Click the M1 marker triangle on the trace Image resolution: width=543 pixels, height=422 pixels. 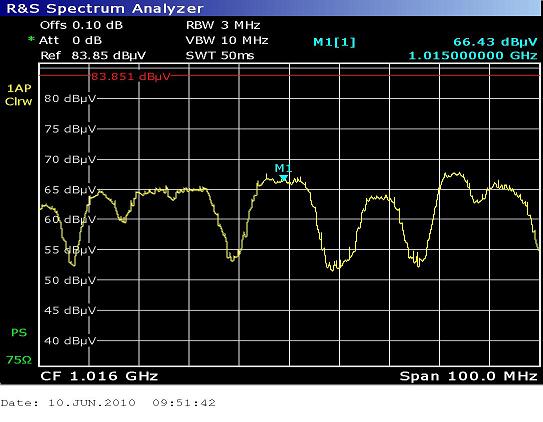pyautogui.click(x=284, y=178)
